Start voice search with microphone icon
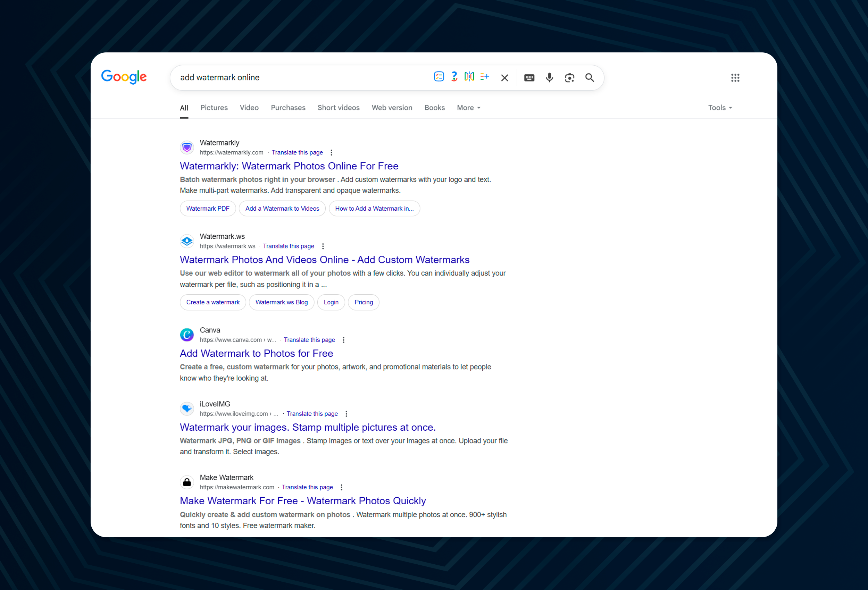The image size is (868, 590). click(x=549, y=78)
